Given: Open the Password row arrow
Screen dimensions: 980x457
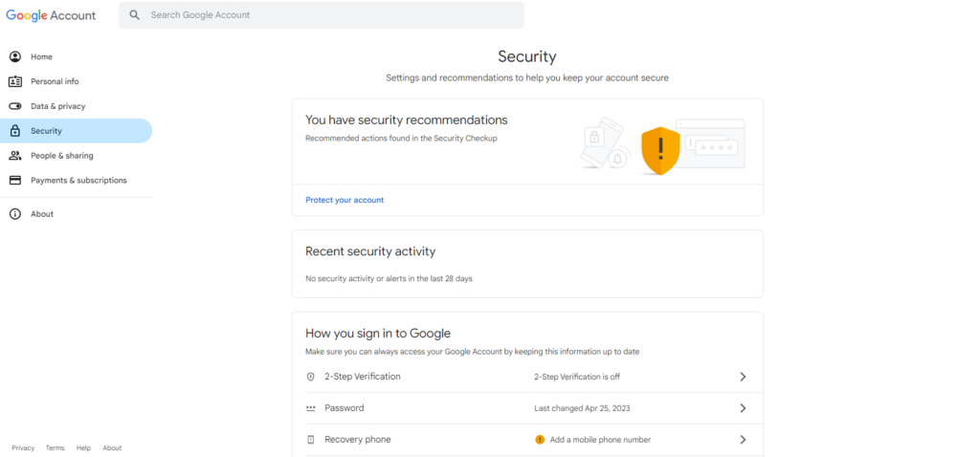Looking at the screenshot, I should tap(743, 408).
